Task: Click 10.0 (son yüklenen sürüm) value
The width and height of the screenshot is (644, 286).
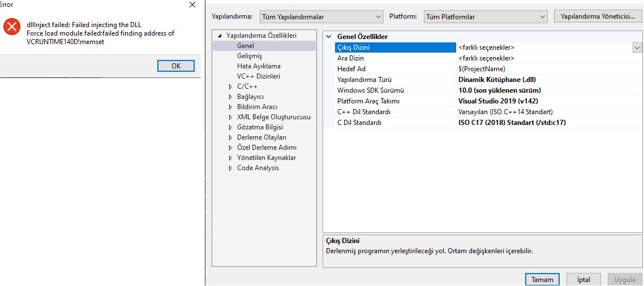Action: tap(500, 90)
